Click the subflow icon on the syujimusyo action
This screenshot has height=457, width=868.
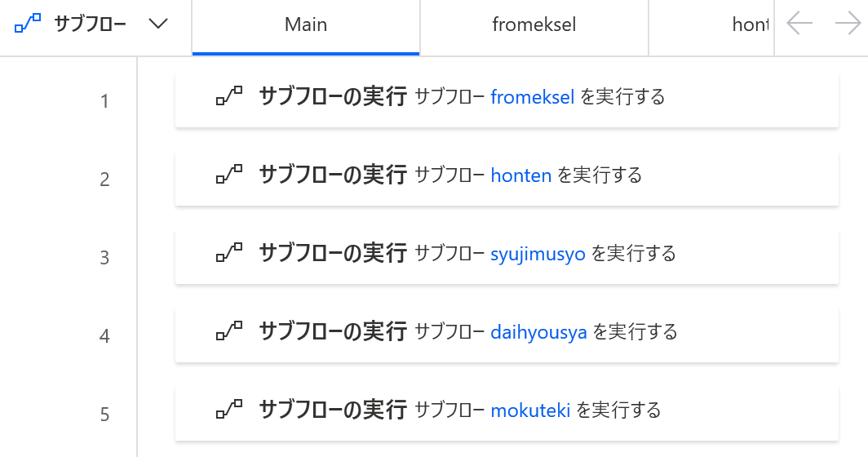[229, 253]
